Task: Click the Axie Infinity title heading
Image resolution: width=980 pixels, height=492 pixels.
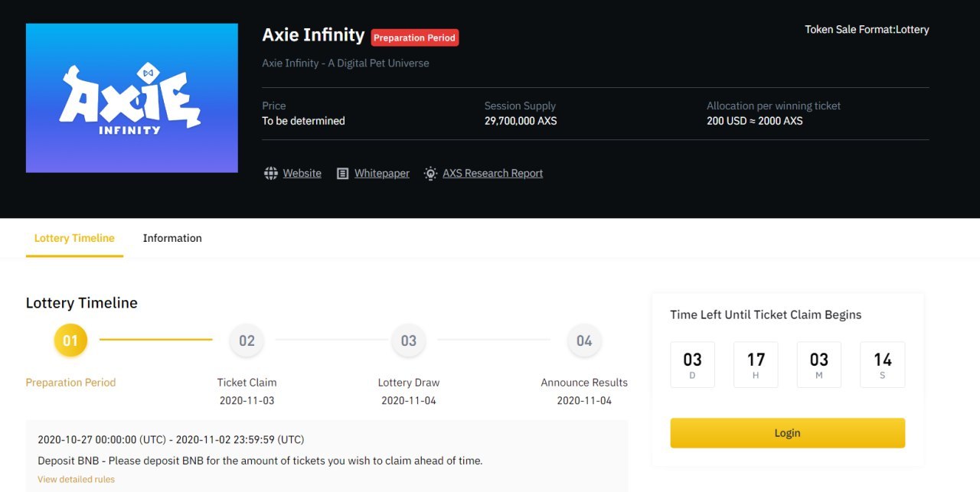Action: [313, 35]
